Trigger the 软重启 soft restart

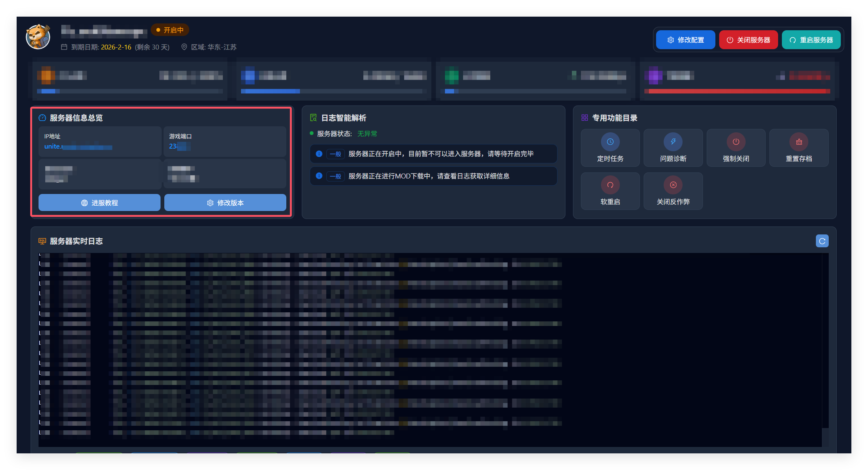click(610, 191)
